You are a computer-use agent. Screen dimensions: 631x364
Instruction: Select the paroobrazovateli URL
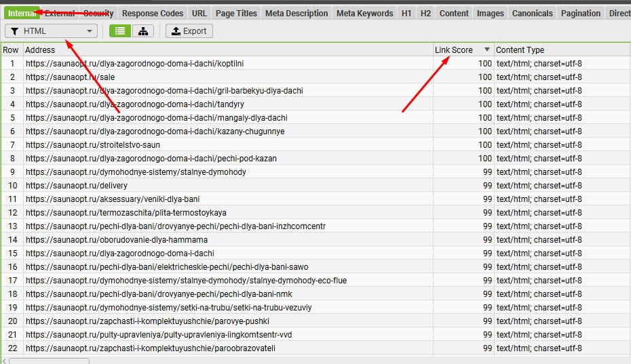pyautogui.click(x=151, y=348)
